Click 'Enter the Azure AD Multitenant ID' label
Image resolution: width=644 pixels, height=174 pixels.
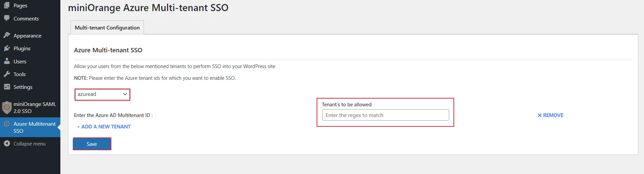tap(113, 115)
